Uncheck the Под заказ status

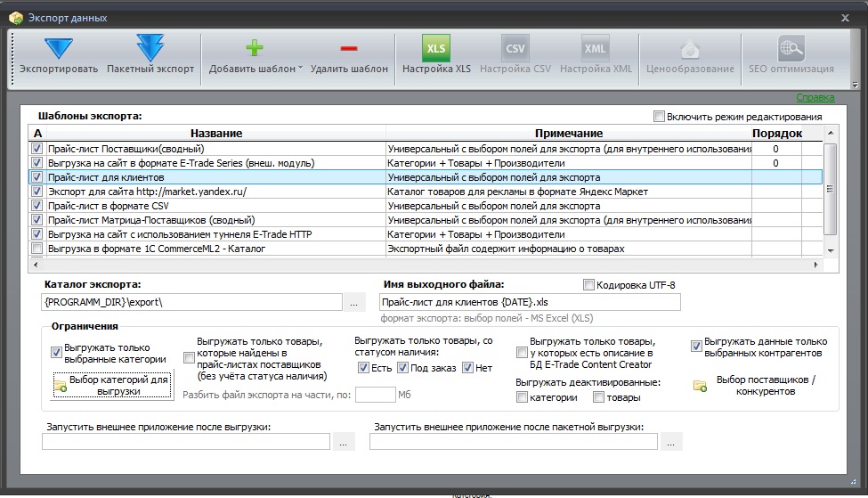click(402, 367)
